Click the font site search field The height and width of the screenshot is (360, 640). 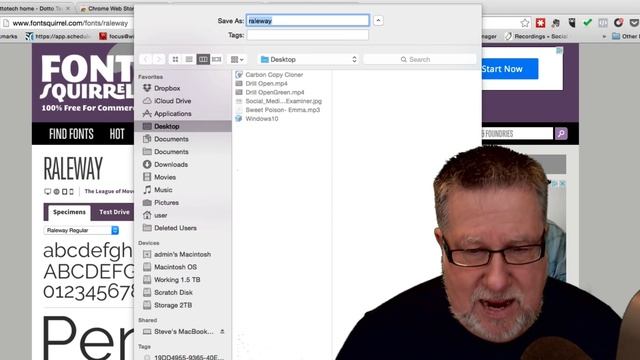pos(517,133)
